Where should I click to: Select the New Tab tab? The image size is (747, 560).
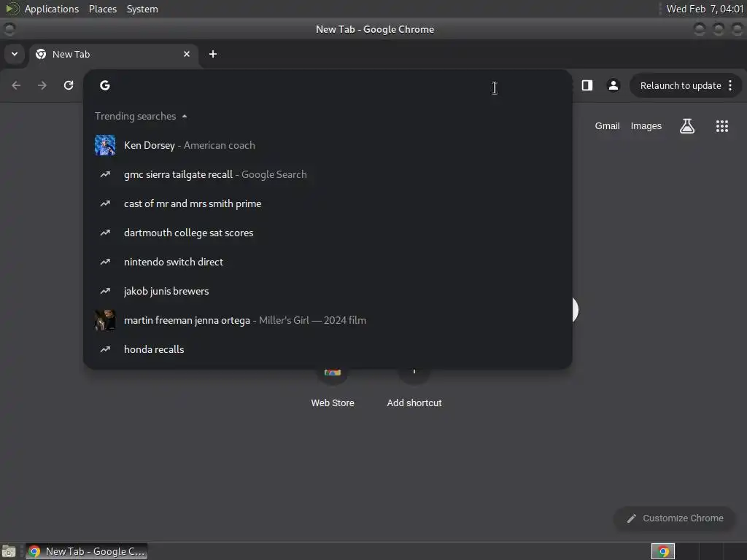(115, 54)
